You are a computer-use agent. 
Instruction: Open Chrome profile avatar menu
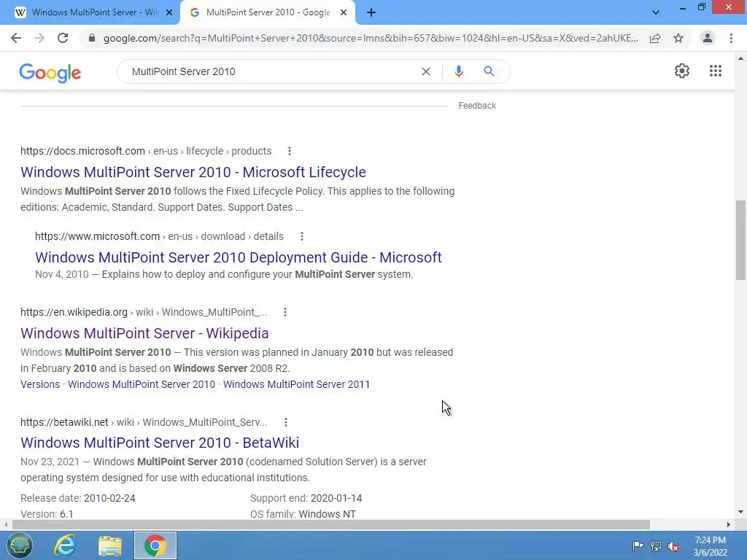(x=708, y=38)
